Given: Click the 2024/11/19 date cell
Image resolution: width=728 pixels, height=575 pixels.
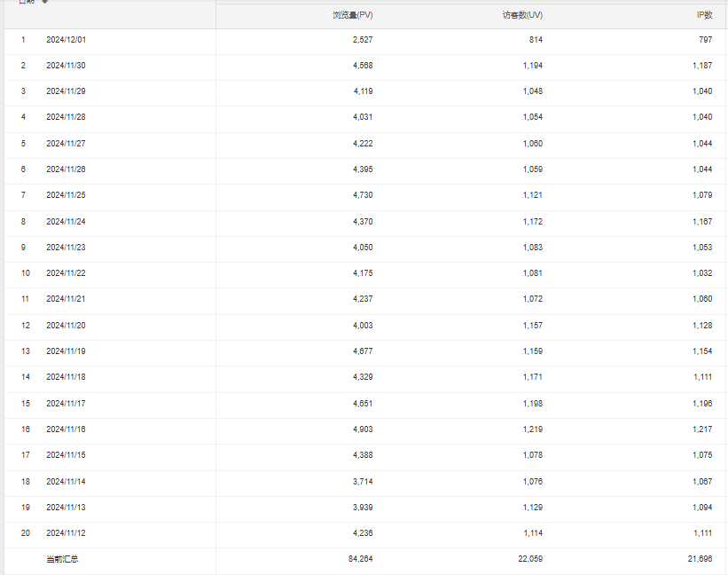Looking at the screenshot, I should tap(66, 351).
